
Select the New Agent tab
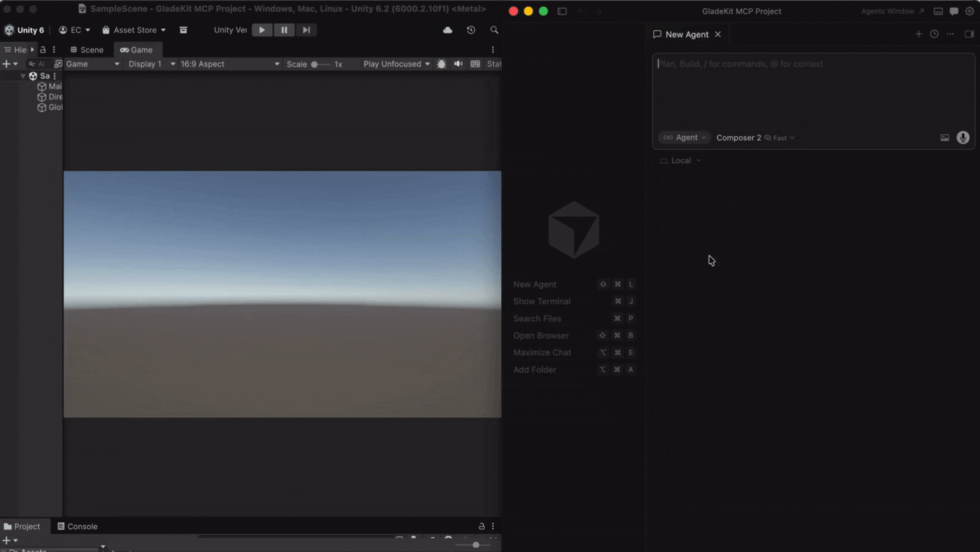[687, 34]
